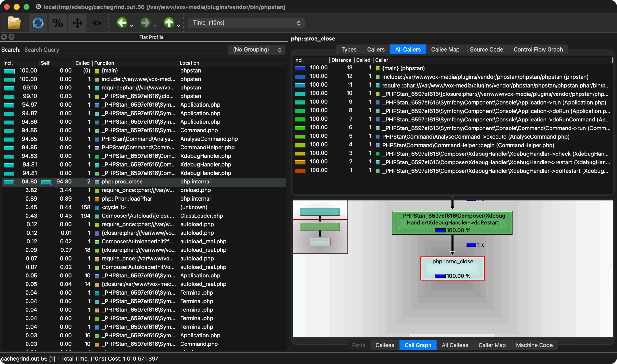Click the green up arrow
Screen dimensions: 617x364
pyautogui.click(x=169, y=23)
